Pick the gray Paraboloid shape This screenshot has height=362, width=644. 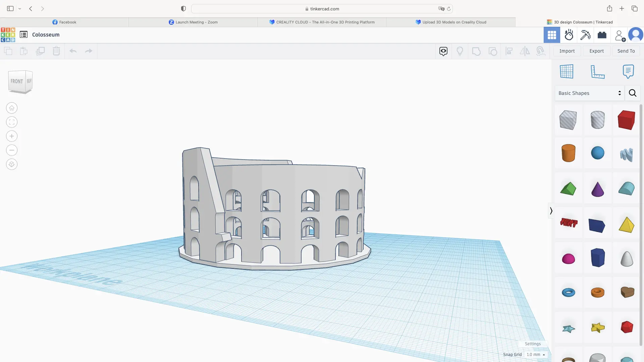click(627, 258)
